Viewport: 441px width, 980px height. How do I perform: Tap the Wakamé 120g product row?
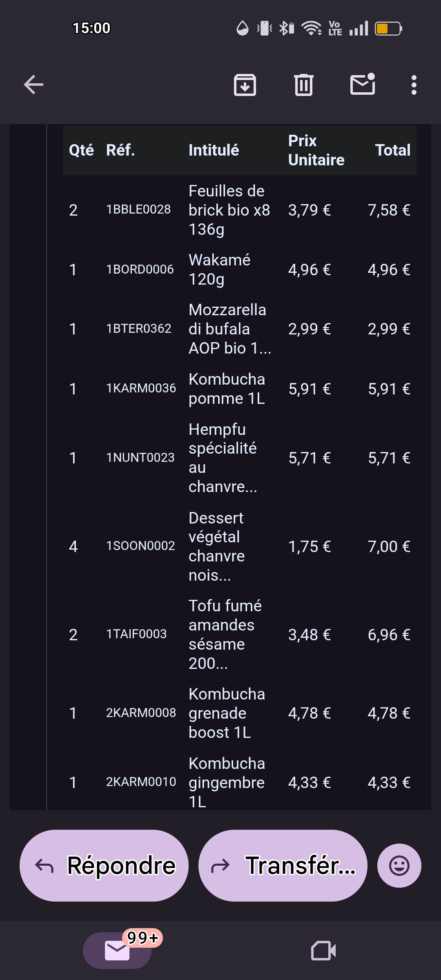(x=220, y=269)
